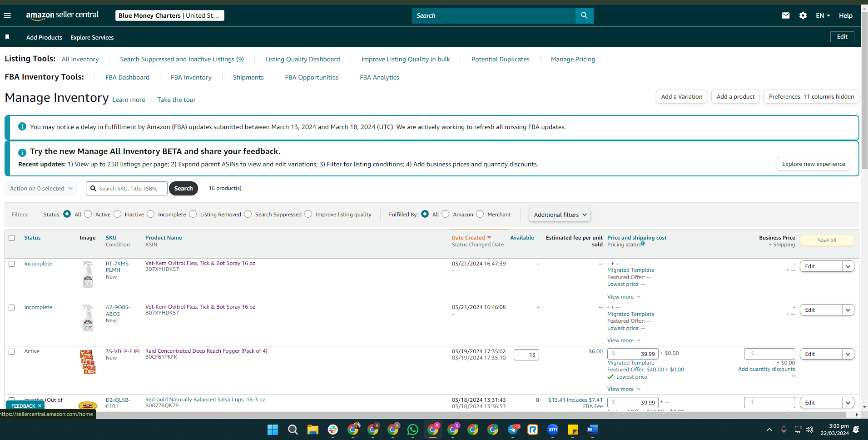Select the Active status filter
The image size is (868, 440).
(x=88, y=214)
